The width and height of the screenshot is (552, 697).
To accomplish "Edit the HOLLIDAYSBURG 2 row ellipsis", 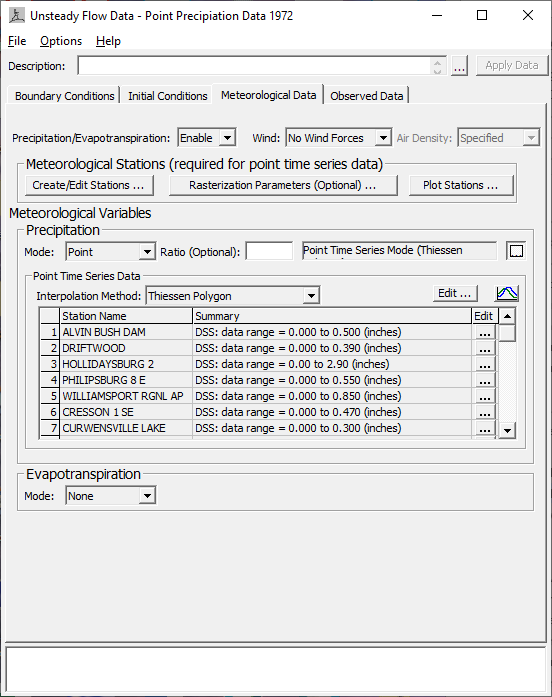I will (x=485, y=365).
